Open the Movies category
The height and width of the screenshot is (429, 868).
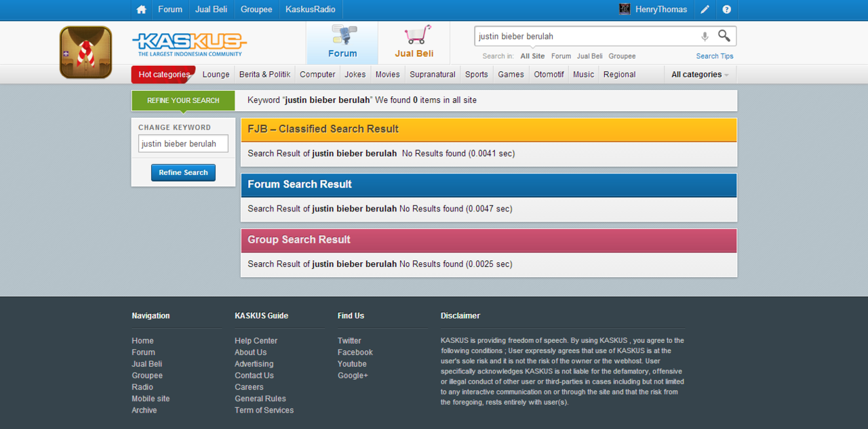click(388, 75)
